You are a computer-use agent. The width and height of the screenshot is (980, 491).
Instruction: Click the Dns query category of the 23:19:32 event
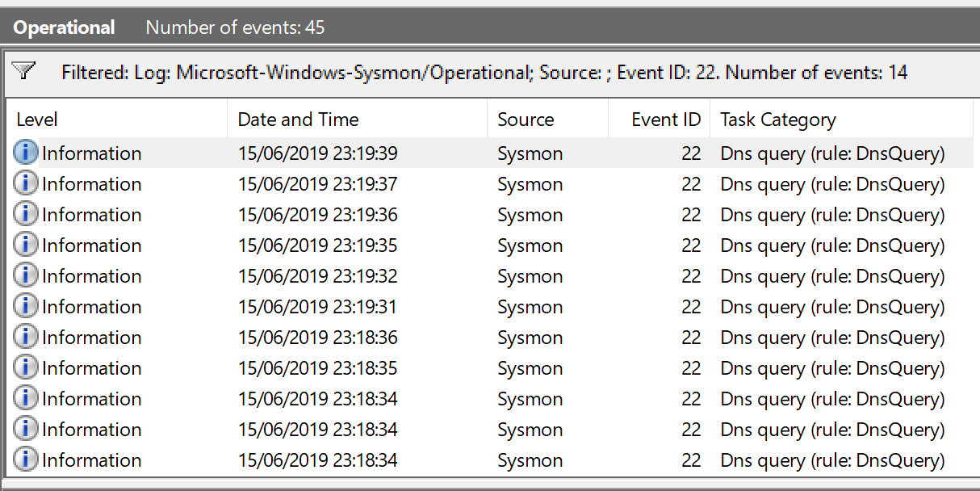tap(832, 276)
